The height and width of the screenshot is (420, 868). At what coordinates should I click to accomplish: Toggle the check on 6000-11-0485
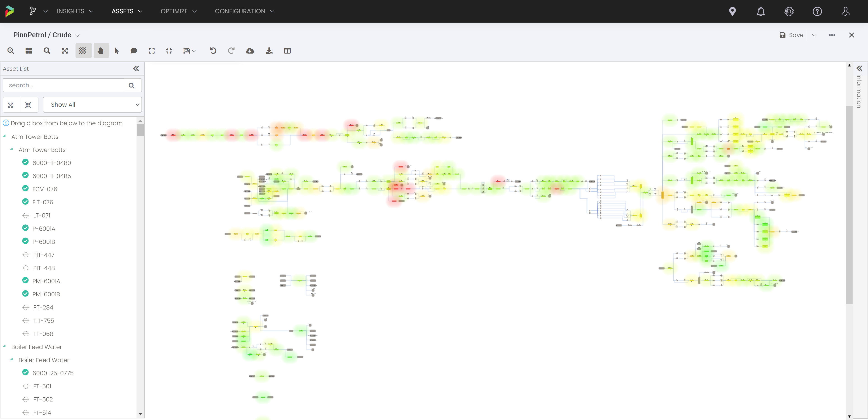pyautogui.click(x=25, y=175)
